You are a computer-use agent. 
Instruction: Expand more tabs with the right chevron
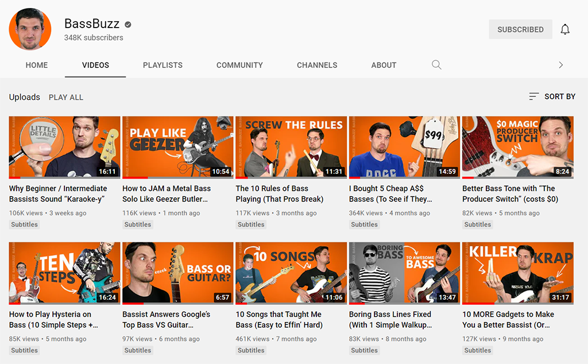tap(560, 65)
